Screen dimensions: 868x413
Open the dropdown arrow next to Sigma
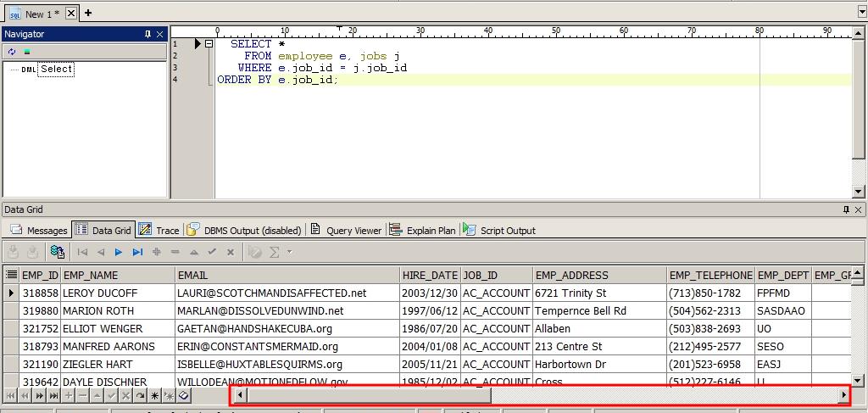click(289, 252)
